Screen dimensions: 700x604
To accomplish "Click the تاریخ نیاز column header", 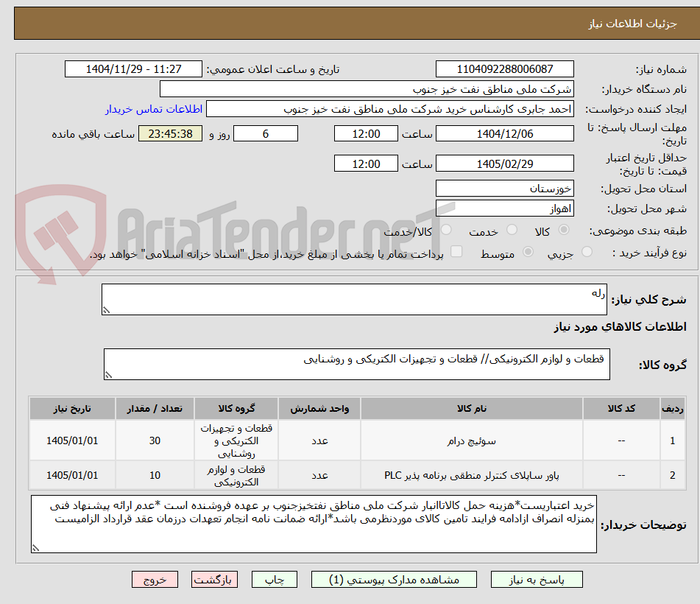I will pos(72,408).
